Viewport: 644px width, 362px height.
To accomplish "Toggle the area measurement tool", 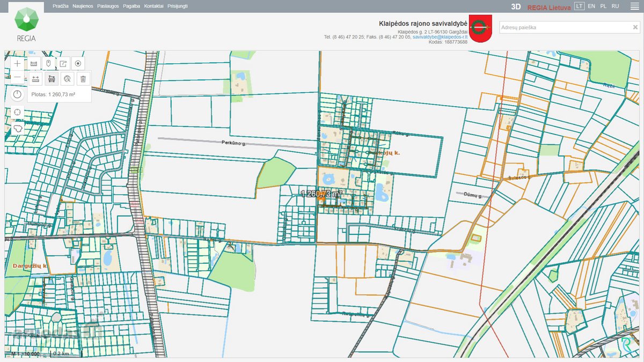I will [52, 79].
